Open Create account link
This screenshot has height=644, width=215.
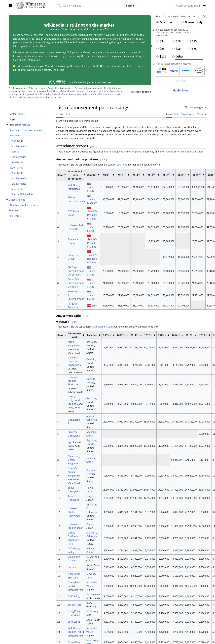pyautogui.click(x=185, y=6)
